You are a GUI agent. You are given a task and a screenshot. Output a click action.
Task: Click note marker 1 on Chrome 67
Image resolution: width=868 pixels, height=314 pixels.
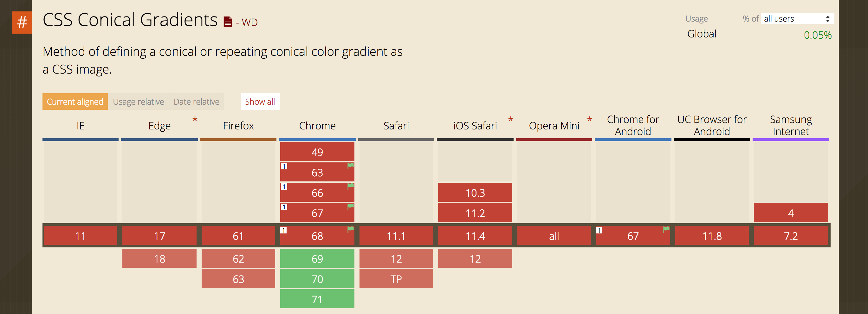click(x=284, y=207)
